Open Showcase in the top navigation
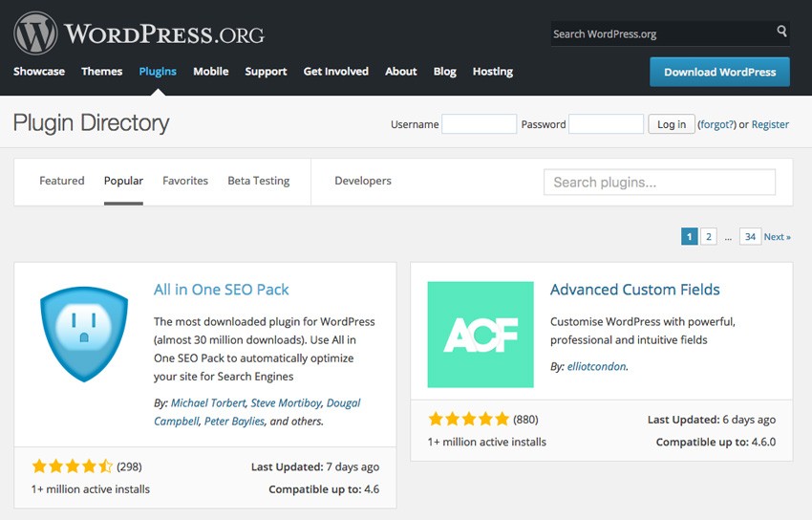812x520 pixels. click(39, 72)
